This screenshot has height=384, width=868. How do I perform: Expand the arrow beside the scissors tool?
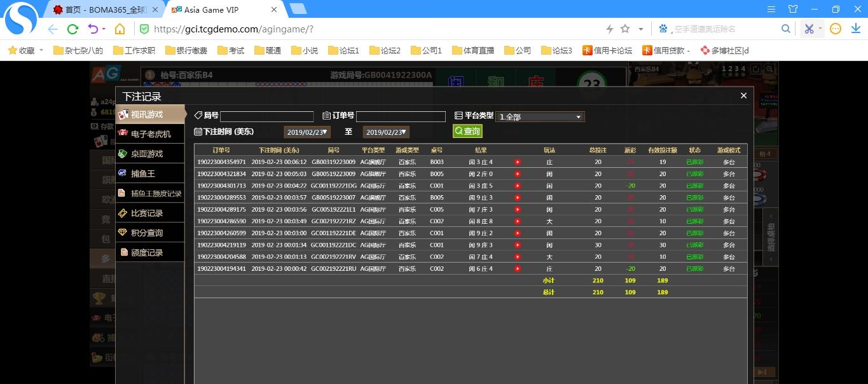coord(820,29)
